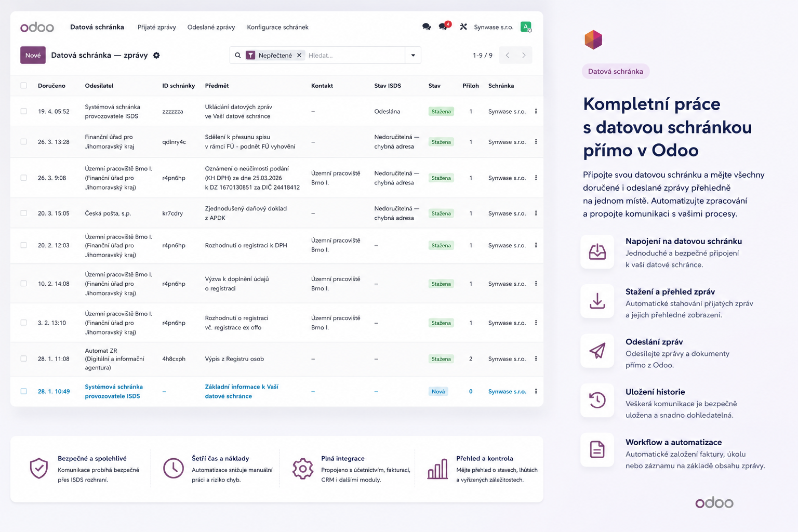
Task: Click the Nové button
Action: coord(33,55)
